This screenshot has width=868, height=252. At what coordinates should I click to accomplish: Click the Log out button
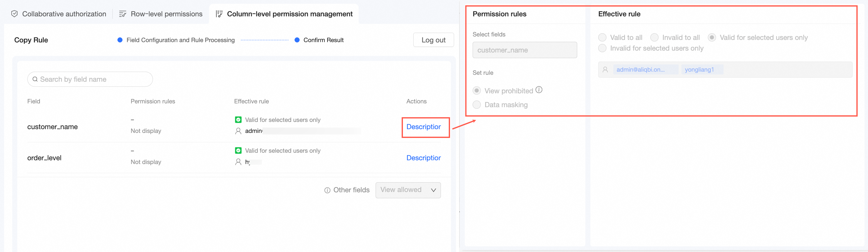click(433, 40)
